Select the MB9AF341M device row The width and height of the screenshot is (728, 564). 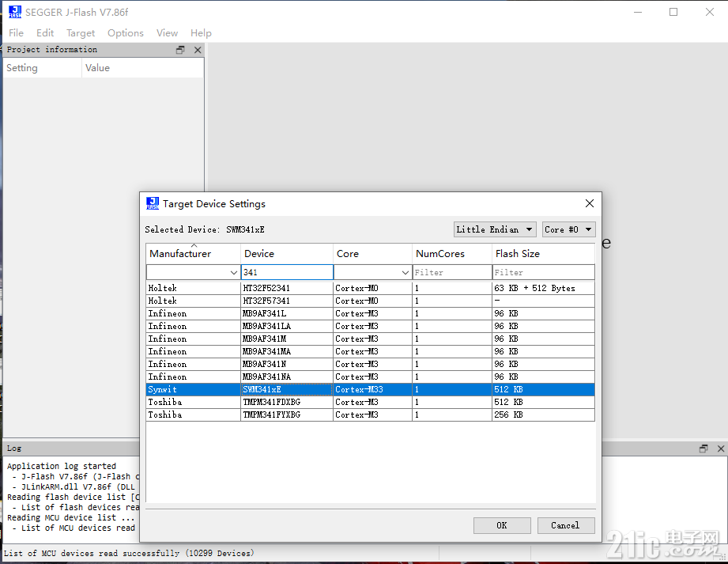(370, 339)
